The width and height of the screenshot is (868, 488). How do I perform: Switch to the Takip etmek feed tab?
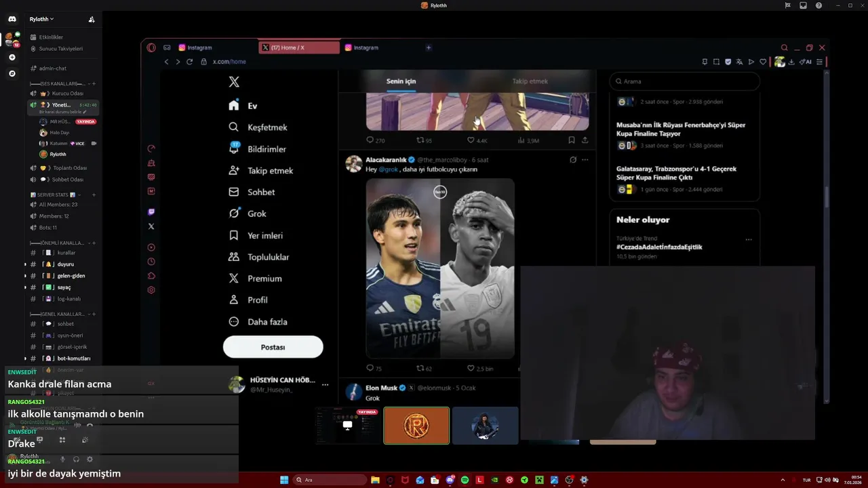(x=530, y=81)
